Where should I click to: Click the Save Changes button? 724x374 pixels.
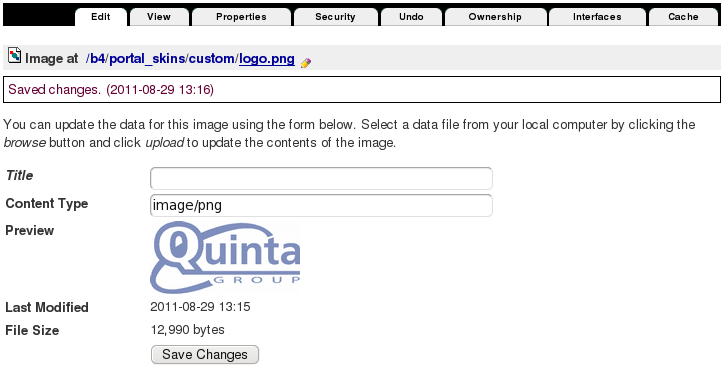(205, 355)
